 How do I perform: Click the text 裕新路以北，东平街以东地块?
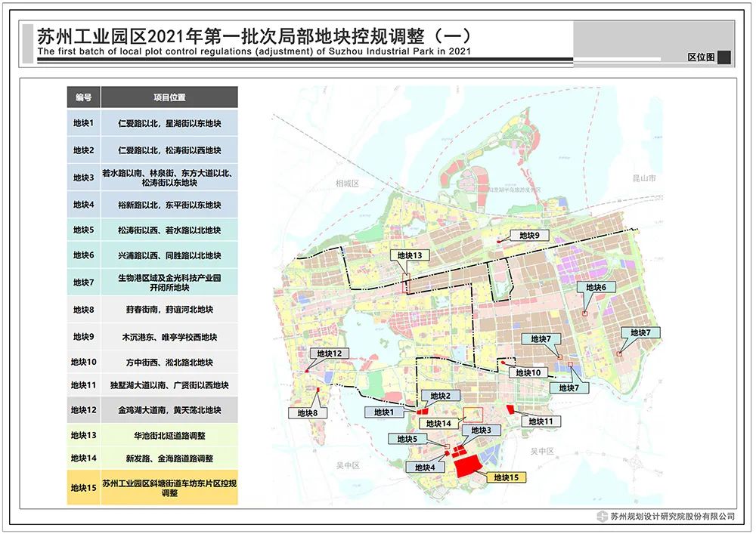click(x=169, y=205)
